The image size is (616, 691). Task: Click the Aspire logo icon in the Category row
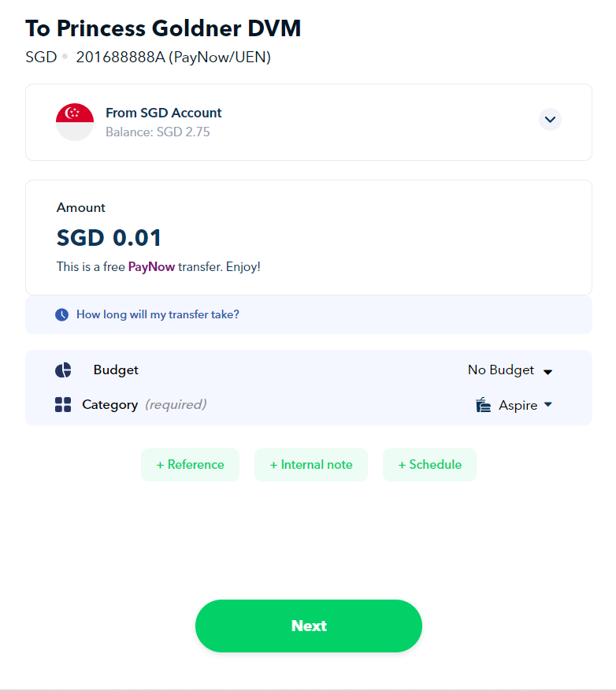point(482,404)
